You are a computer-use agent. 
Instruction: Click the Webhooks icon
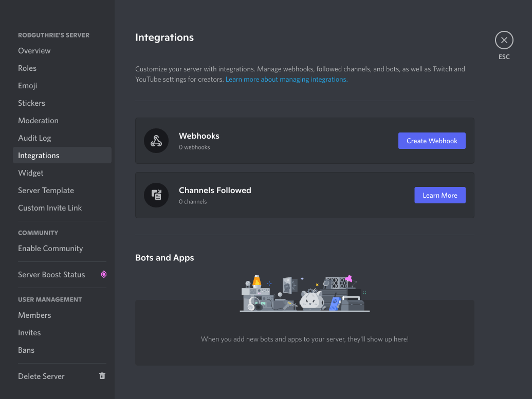coord(156,141)
